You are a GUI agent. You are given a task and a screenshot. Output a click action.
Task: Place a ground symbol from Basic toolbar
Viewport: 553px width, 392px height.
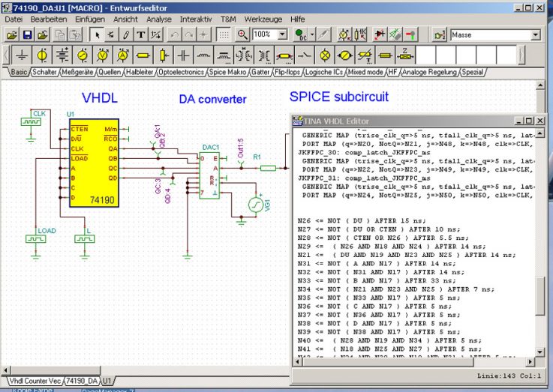point(22,55)
